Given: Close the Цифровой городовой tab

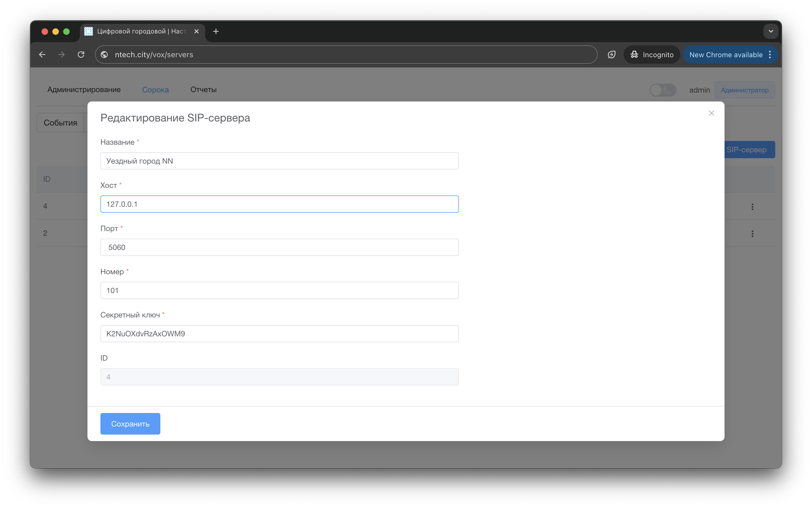Looking at the screenshot, I should click(x=197, y=31).
